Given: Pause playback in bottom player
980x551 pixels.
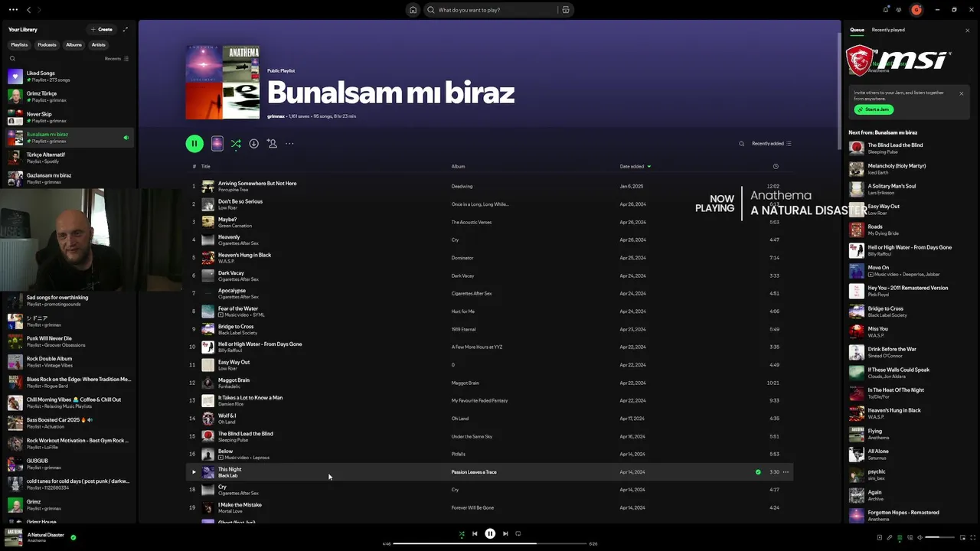Looking at the screenshot, I should (x=490, y=534).
